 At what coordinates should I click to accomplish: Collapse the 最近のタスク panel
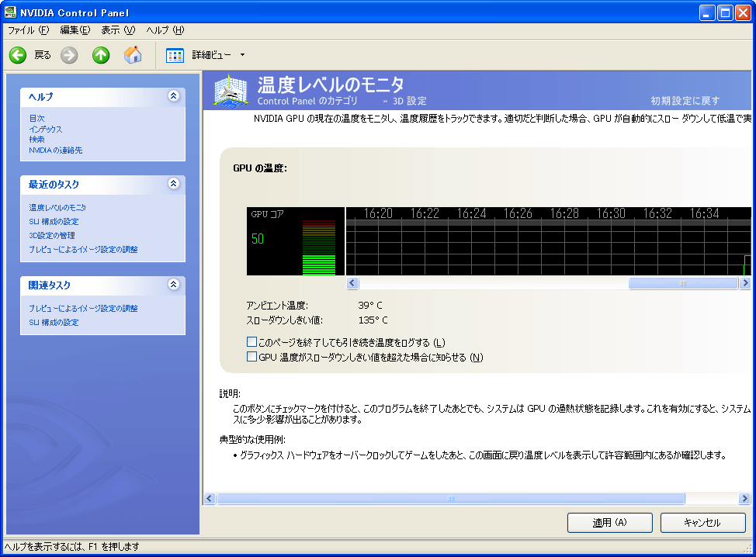coord(174,184)
